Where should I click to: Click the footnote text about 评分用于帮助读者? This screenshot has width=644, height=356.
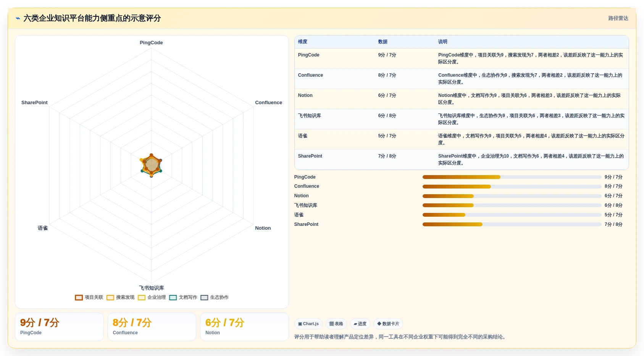401,337
